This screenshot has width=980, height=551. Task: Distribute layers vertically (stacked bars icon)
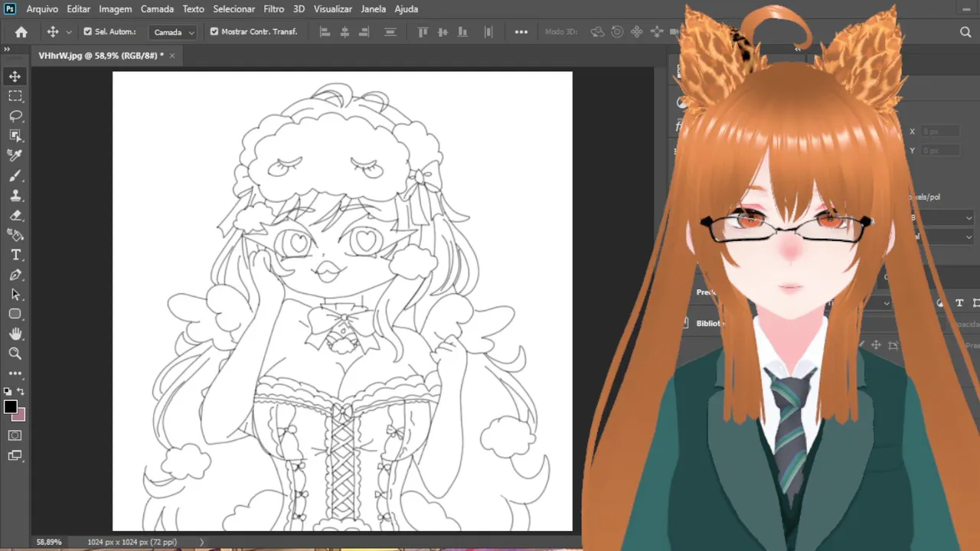pos(390,32)
